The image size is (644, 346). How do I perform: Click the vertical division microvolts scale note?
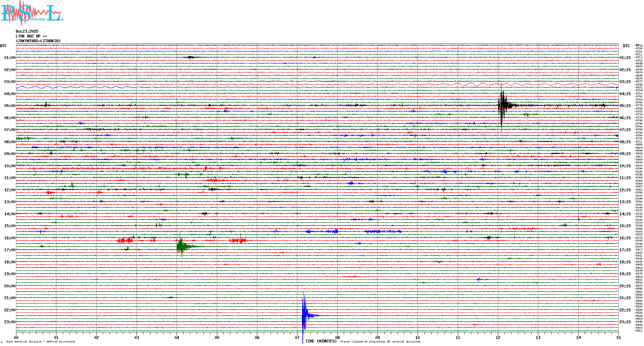pos(41,342)
